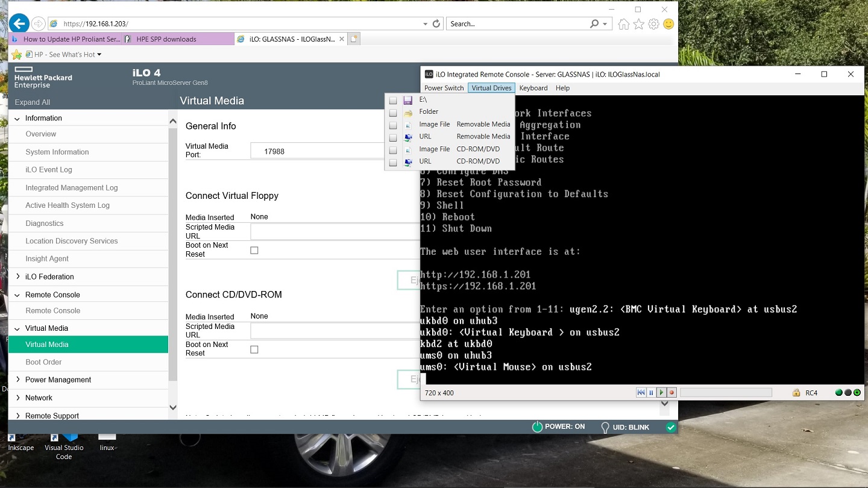Click the smiley feedback icon
Screen dimensions: 868x488
click(668, 24)
